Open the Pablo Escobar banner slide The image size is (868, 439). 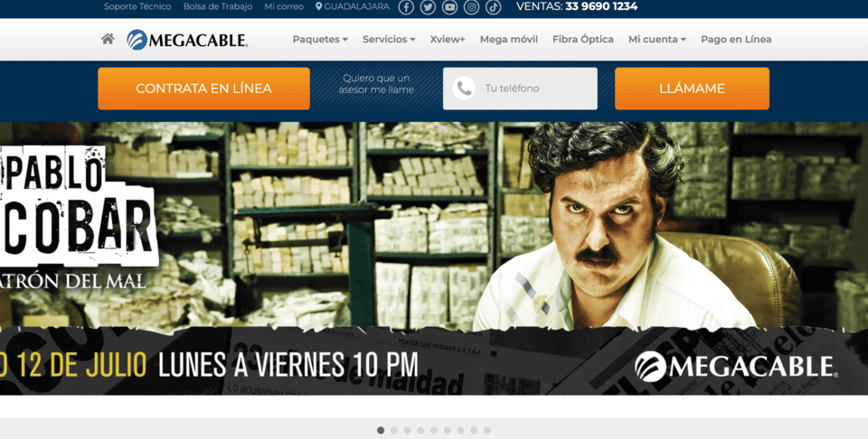pyautogui.click(x=434, y=258)
